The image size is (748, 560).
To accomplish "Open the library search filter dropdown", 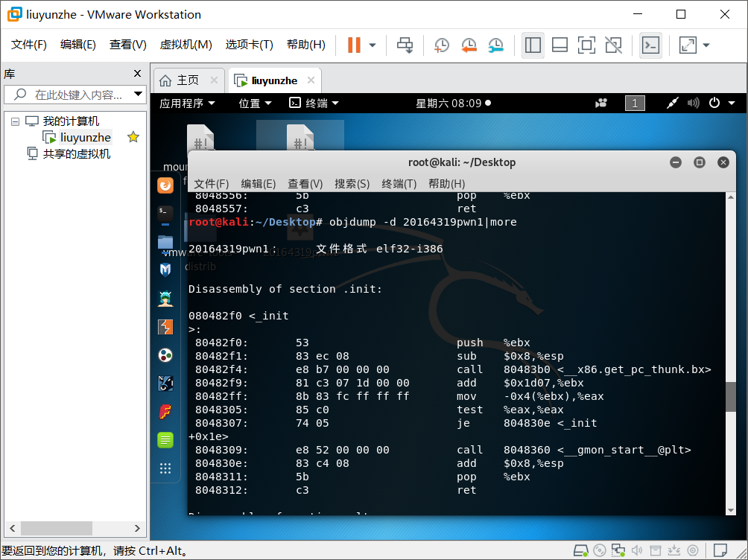I will (x=138, y=94).
